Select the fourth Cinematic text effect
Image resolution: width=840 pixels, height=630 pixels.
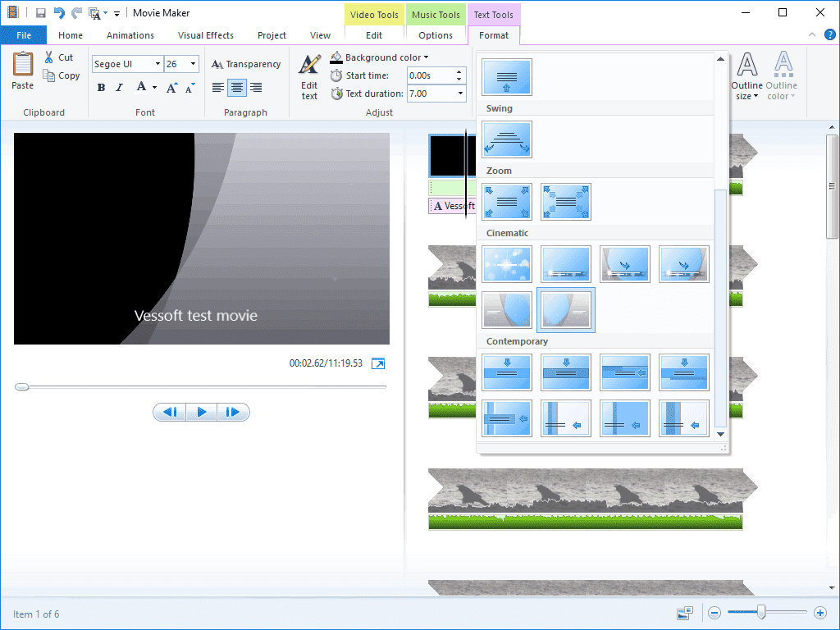point(683,264)
